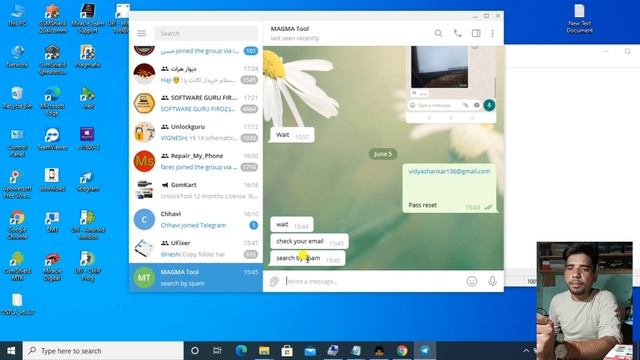
Task: Select the Miracle Digital desktop icon
Action: click(52, 266)
